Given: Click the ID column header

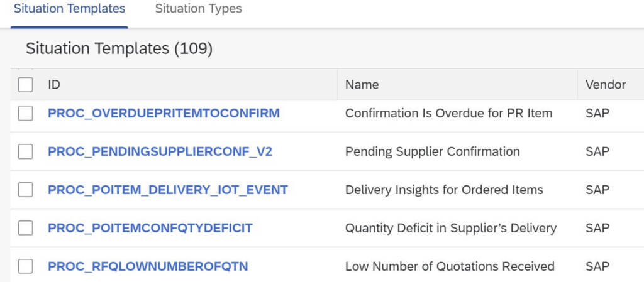Looking at the screenshot, I should click(x=54, y=84).
